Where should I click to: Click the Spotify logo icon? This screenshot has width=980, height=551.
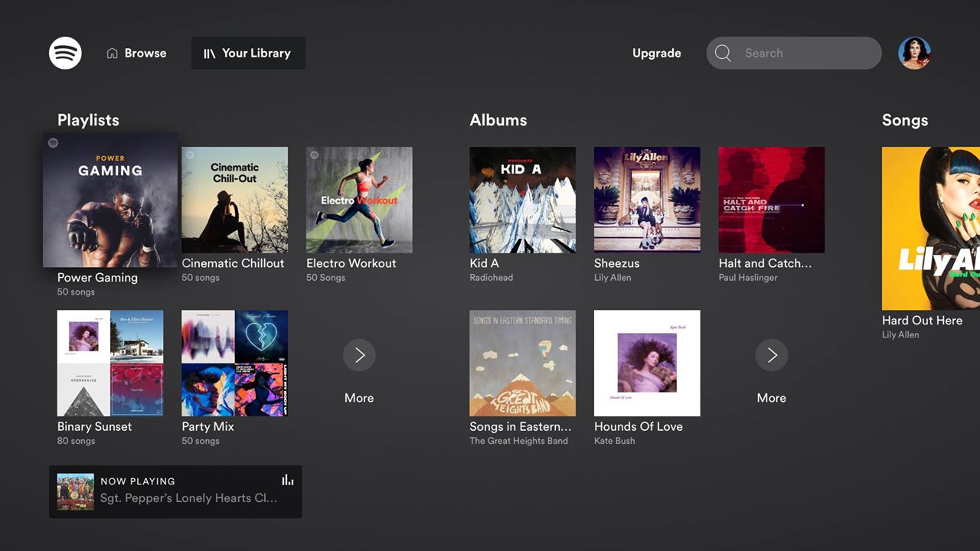65,53
